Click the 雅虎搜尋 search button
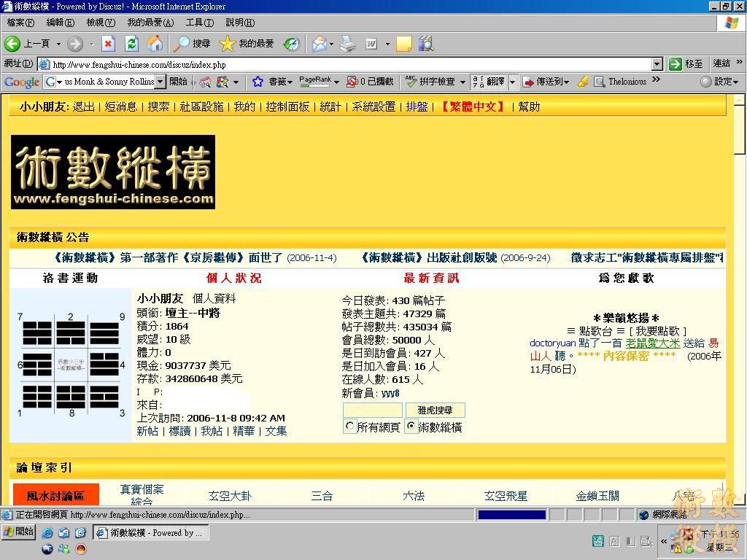 click(435, 410)
